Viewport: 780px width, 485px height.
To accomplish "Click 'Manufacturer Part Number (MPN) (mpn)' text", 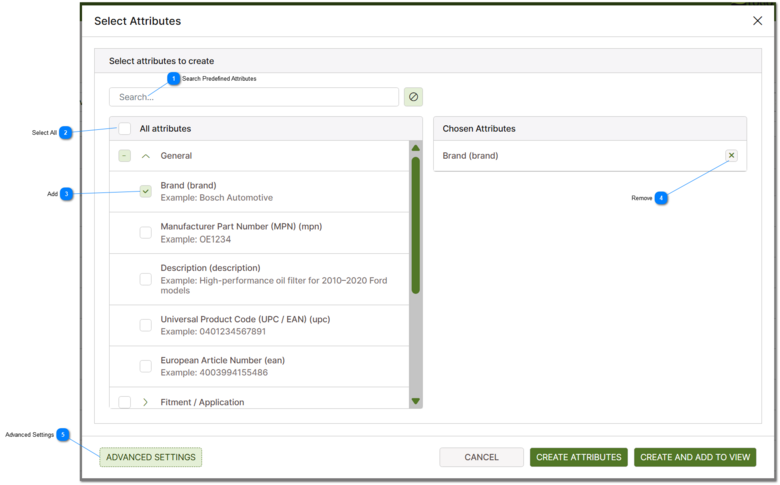I will (241, 226).
